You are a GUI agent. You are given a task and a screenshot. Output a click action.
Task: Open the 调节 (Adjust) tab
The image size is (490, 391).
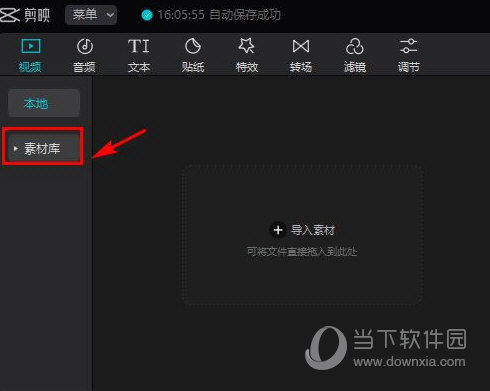pyautogui.click(x=409, y=55)
